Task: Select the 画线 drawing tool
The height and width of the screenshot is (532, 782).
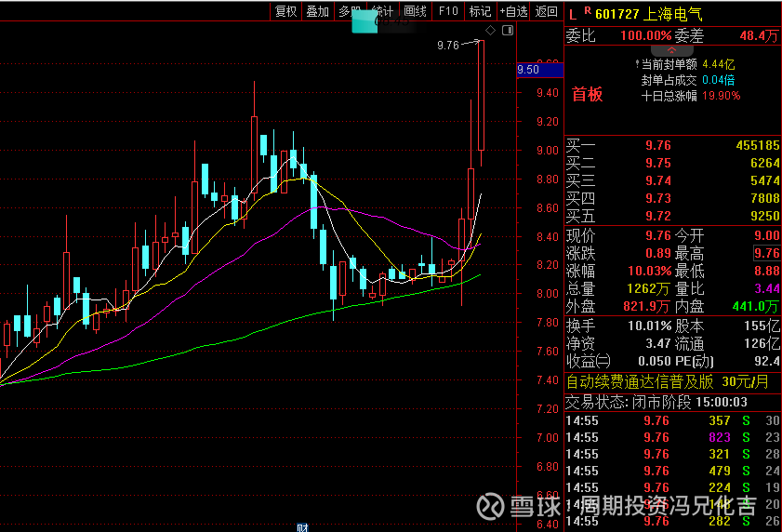Action: click(x=415, y=11)
